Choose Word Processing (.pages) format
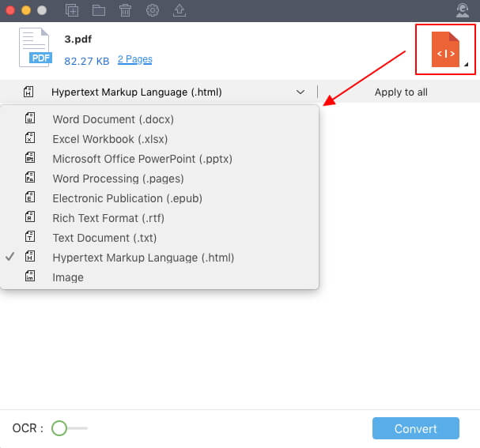This screenshot has height=448, width=480. point(159,179)
